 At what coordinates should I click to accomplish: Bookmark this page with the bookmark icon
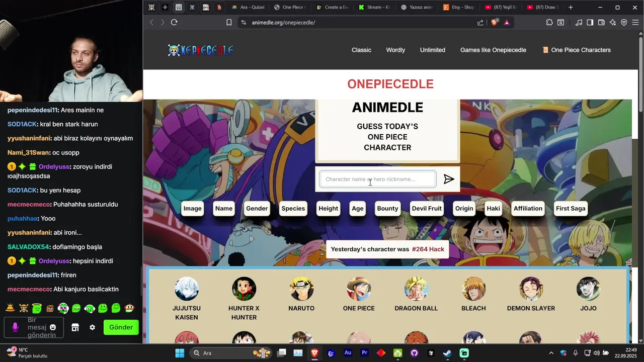tap(229, 22)
